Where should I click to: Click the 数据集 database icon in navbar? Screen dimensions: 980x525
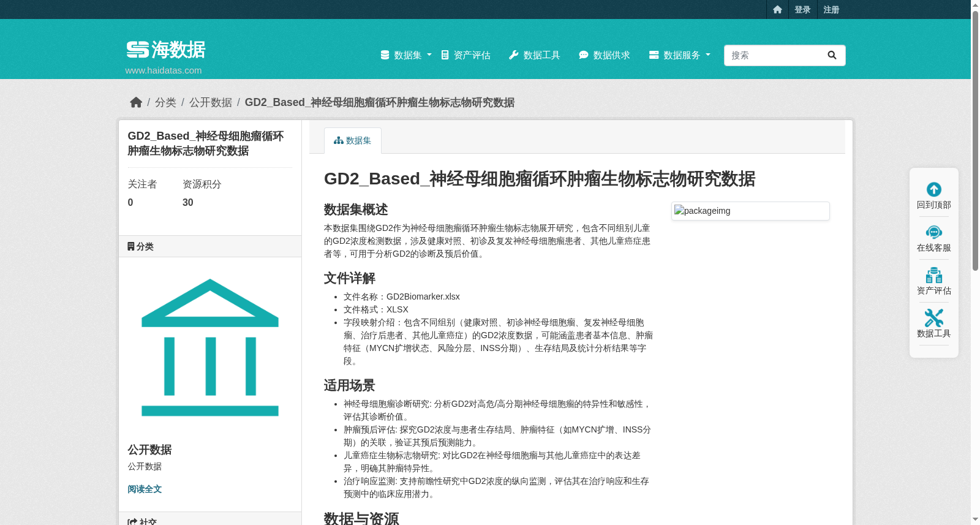385,55
